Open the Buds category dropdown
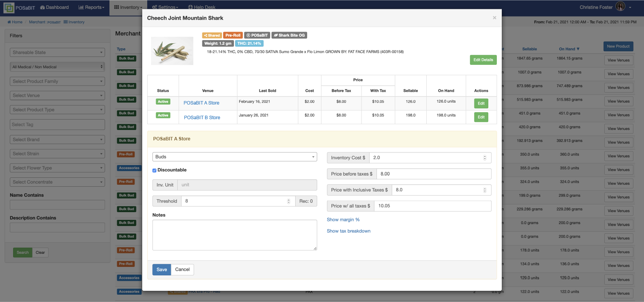Image resolution: width=644 pixels, height=302 pixels. pyautogui.click(x=235, y=157)
